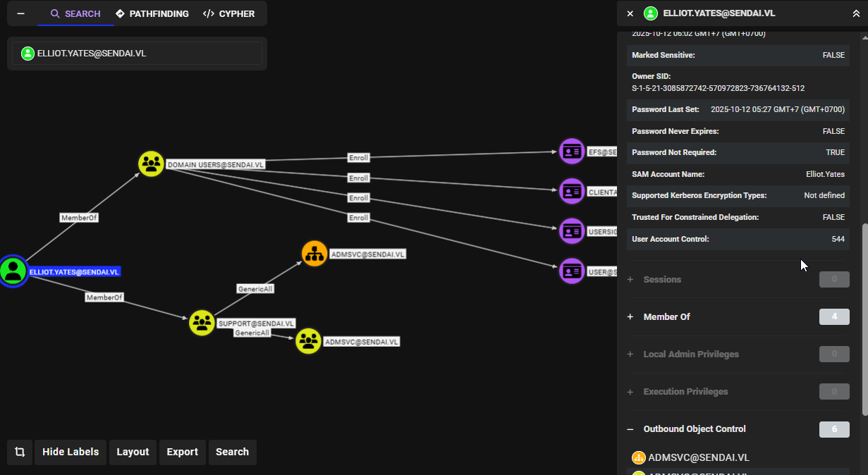
Task: Open the Cypher tab
Action: coord(228,13)
